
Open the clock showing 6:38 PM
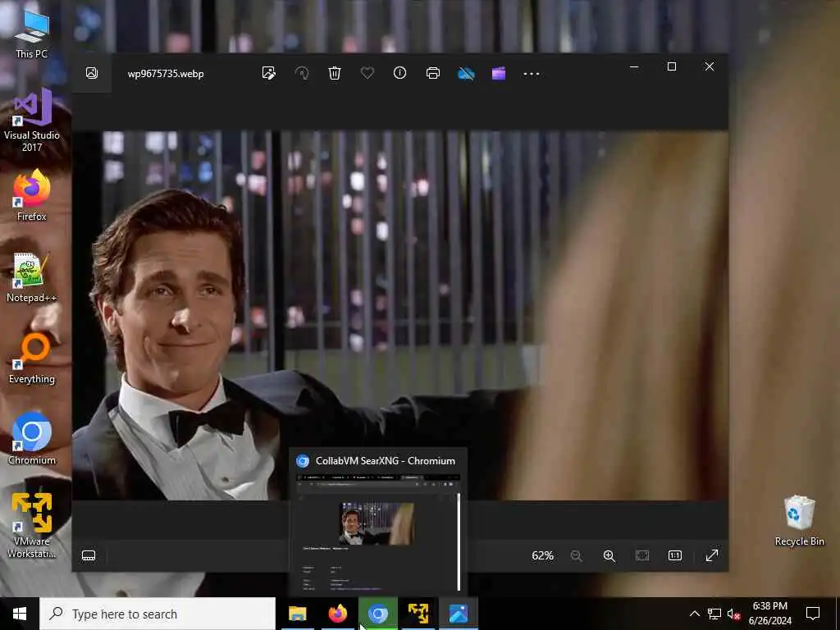769,614
